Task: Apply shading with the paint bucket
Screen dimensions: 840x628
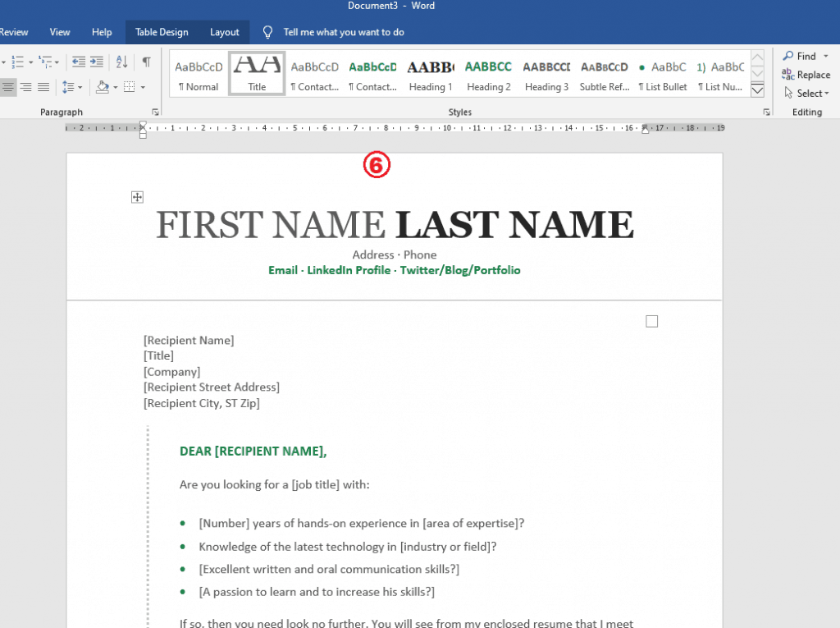Action: pos(103,87)
